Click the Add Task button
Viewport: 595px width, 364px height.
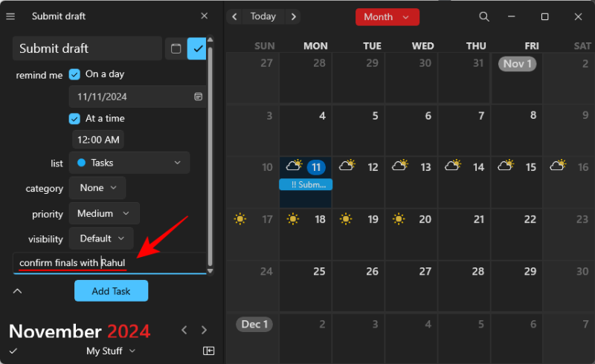[111, 290]
